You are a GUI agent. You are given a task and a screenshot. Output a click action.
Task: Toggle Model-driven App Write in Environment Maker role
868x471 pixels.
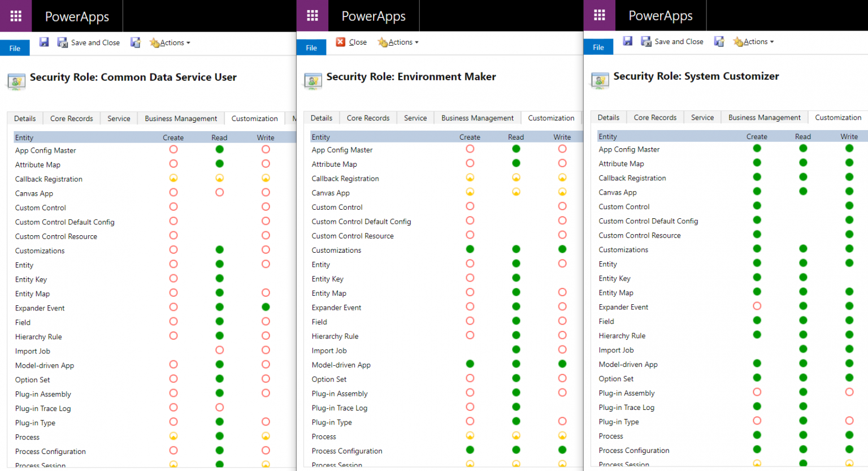click(x=562, y=364)
